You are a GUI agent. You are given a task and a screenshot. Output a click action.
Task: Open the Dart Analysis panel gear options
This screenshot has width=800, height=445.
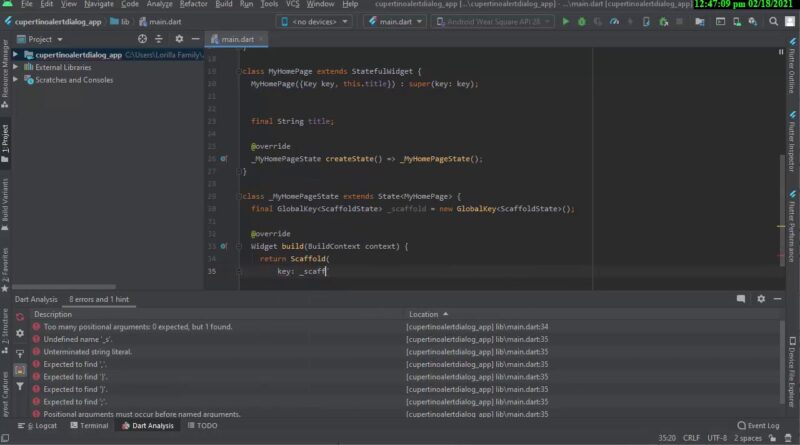coord(761,299)
